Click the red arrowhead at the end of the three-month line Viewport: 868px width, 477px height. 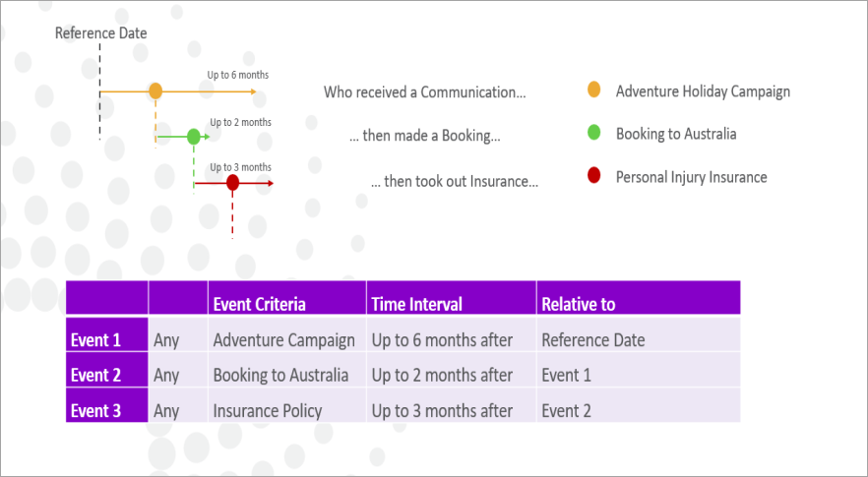(270, 183)
